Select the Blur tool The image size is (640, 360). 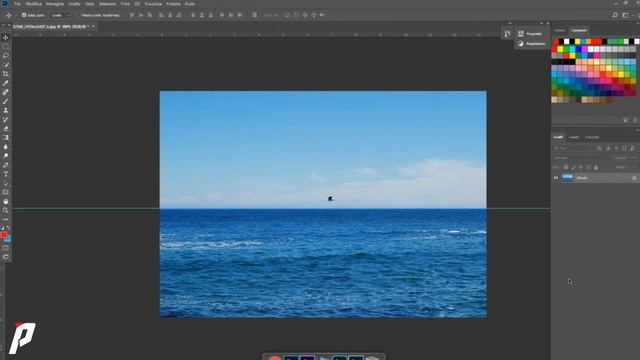tap(5, 147)
